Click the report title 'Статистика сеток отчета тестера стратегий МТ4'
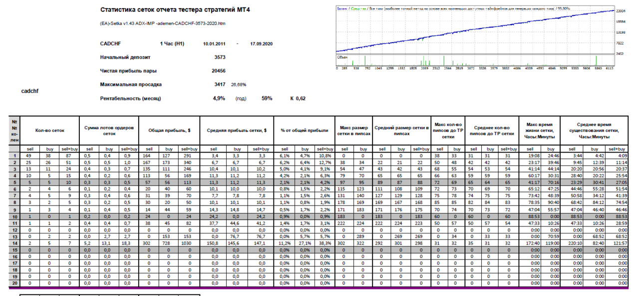644x296 pixels. pyautogui.click(x=176, y=10)
